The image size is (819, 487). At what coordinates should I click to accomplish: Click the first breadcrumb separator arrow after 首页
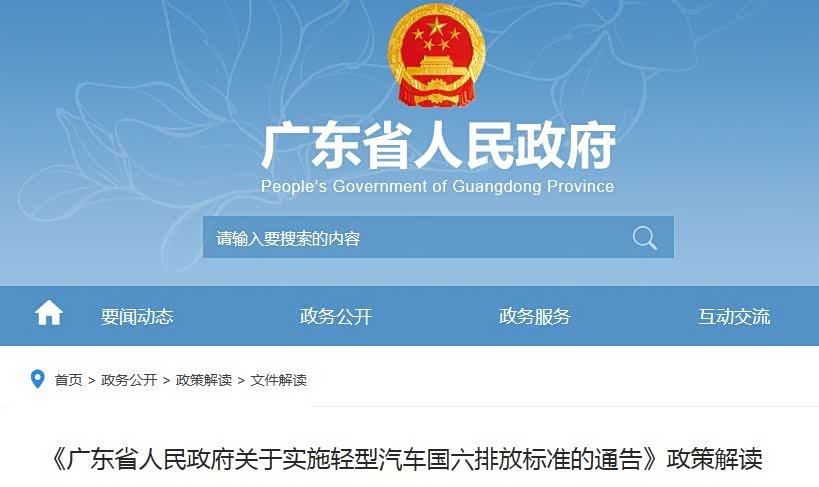91,380
